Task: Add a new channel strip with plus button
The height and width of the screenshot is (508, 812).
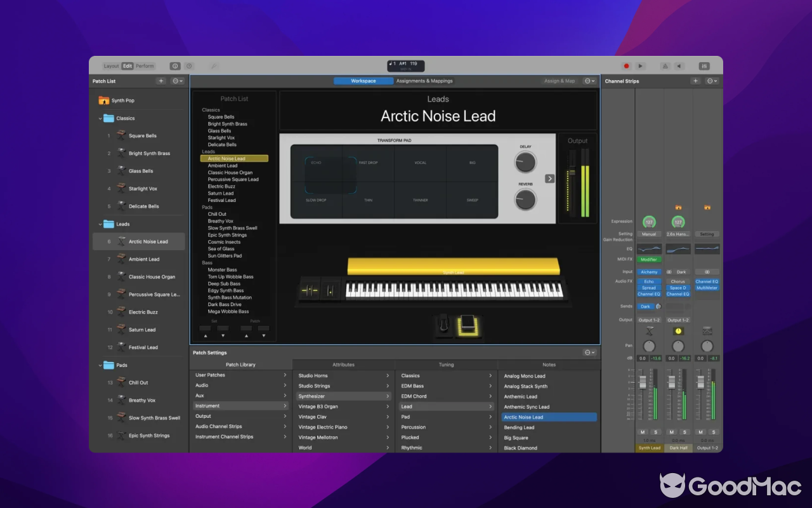Action: (x=695, y=81)
